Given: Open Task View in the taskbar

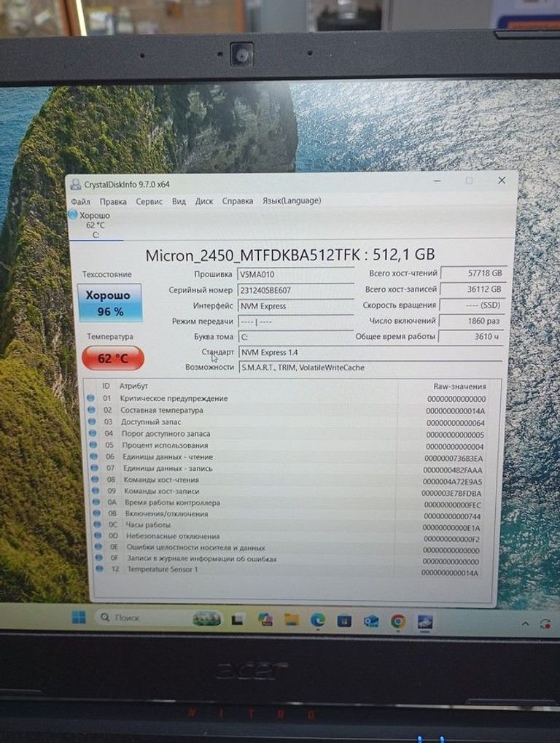Looking at the screenshot, I should tap(238, 619).
